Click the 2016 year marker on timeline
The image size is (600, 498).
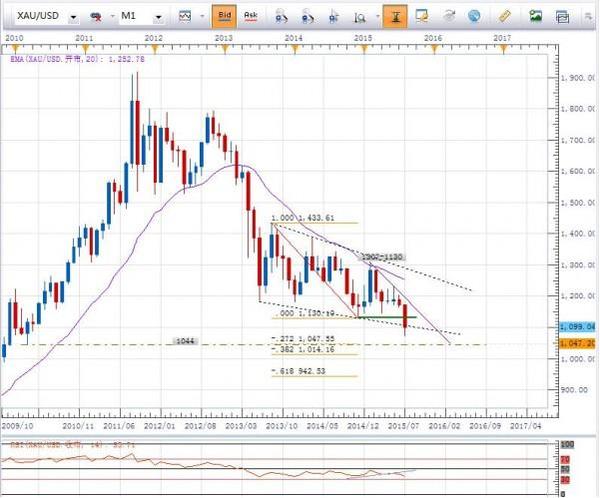click(433, 37)
